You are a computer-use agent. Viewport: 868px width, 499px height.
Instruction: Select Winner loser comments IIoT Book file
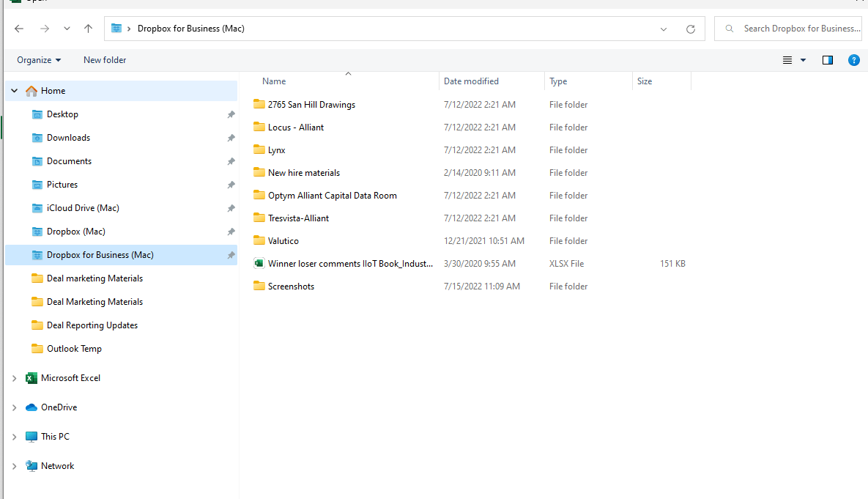point(350,264)
